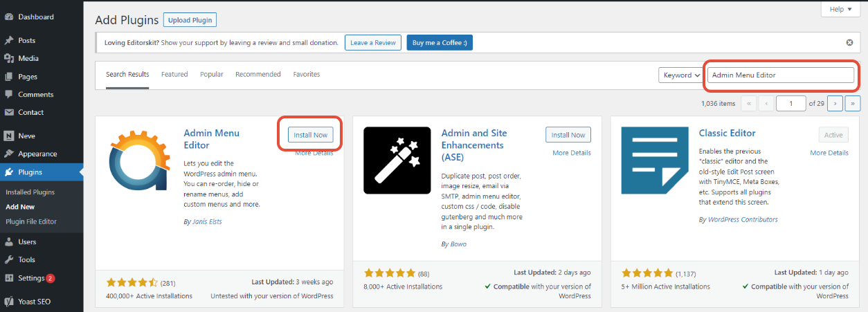Click the Posts pin icon
This screenshot has width=868, height=312.
(x=9, y=41)
